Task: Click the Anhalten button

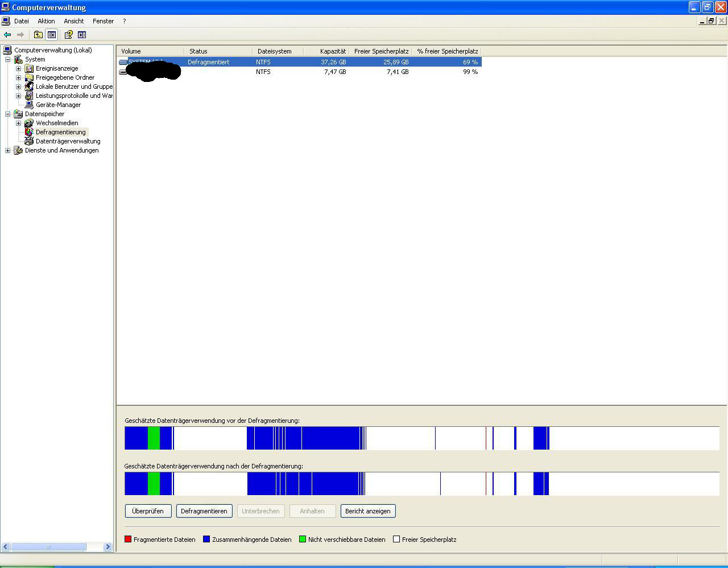Action: pyautogui.click(x=312, y=511)
